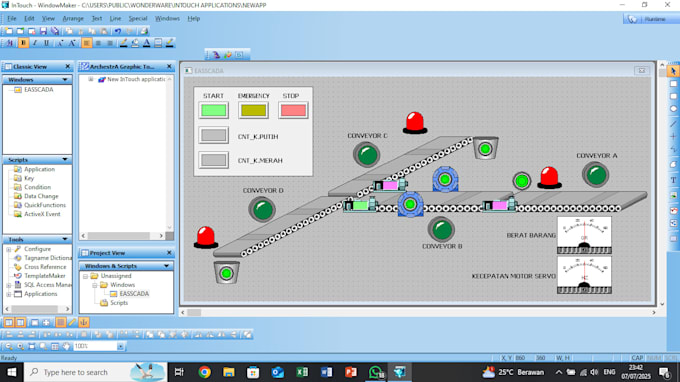Screen dimensions: 680x382
Task: Click the CNT_K.MERAH gray box
Action: point(213,160)
